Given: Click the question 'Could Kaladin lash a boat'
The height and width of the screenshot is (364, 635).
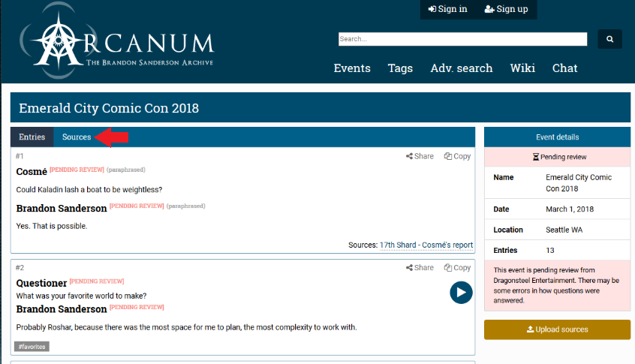Looking at the screenshot, I should pyautogui.click(x=89, y=189).
